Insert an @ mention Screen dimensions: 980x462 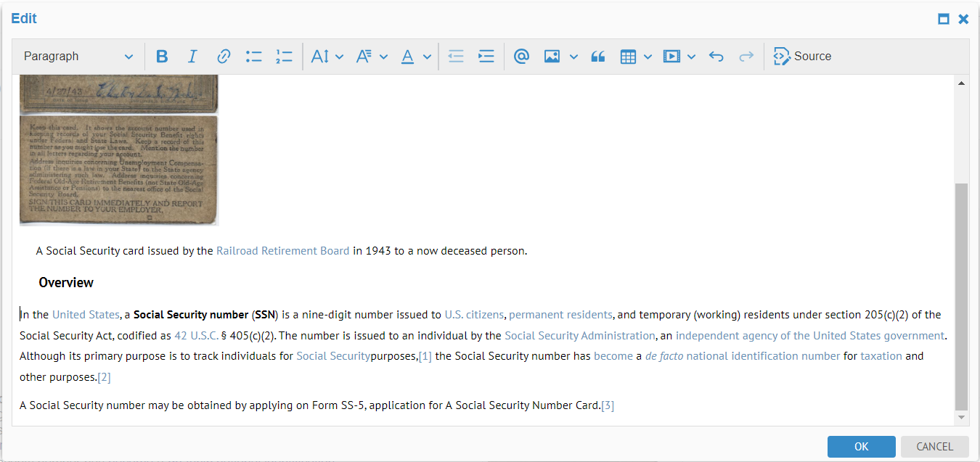(521, 56)
